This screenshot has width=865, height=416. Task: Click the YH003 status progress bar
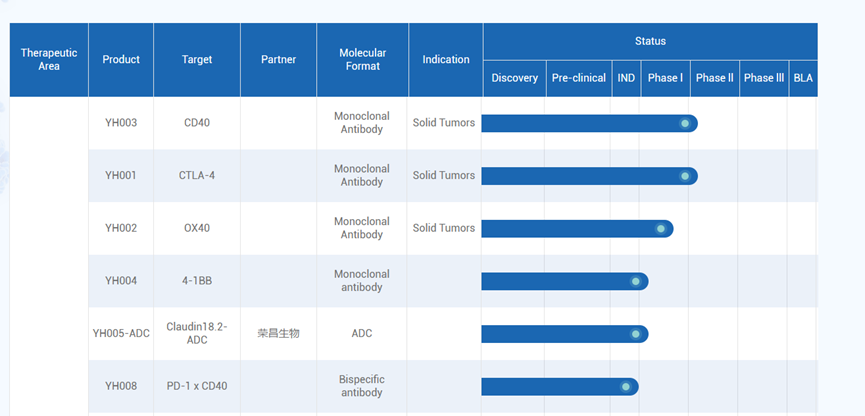click(580, 124)
